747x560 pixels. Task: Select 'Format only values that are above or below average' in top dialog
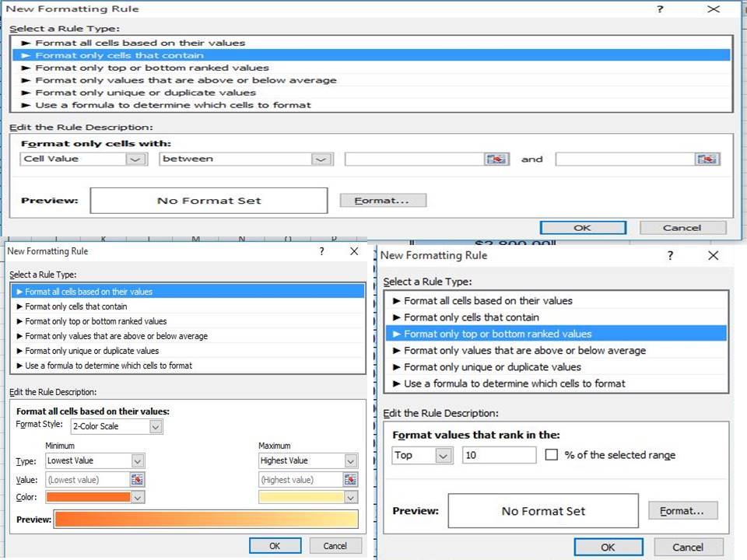(x=372, y=80)
